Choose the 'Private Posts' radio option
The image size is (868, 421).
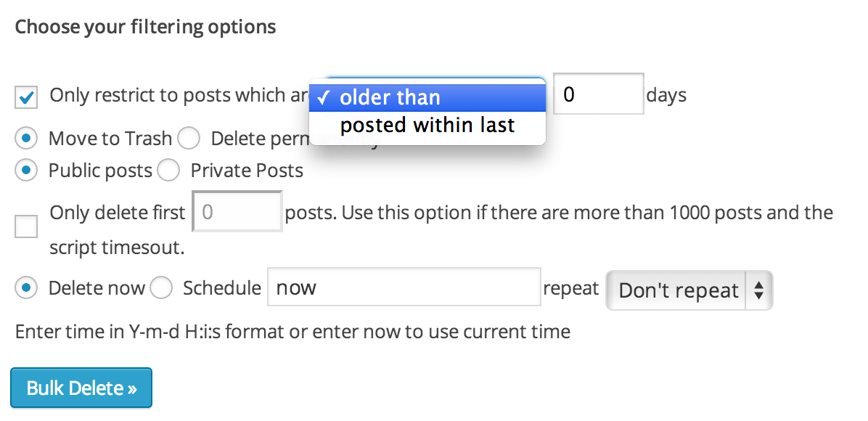click(168, 171)
